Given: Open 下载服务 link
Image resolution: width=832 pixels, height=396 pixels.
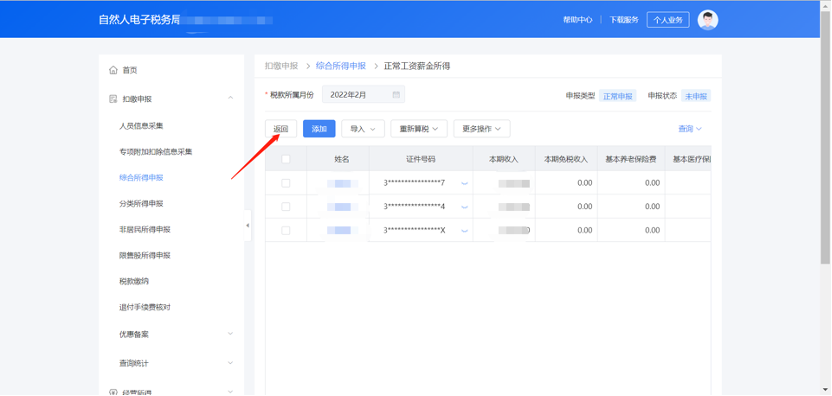Looking at the screenshot, I should 624,20.
